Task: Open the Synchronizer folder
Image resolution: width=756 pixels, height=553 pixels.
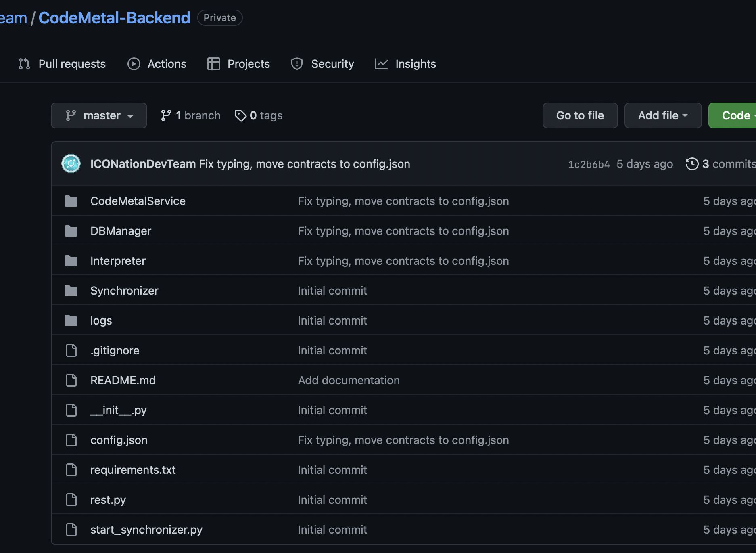Action: [124, 291]
